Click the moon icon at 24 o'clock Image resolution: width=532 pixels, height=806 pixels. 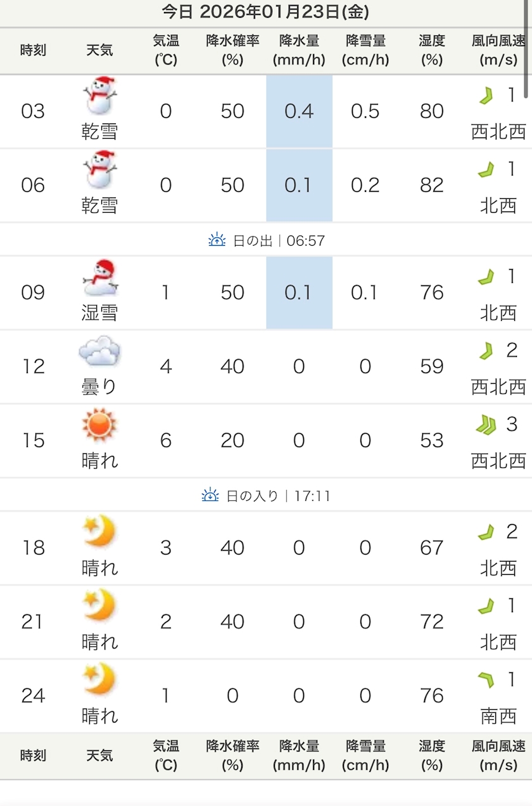click(x=100, y=679)
